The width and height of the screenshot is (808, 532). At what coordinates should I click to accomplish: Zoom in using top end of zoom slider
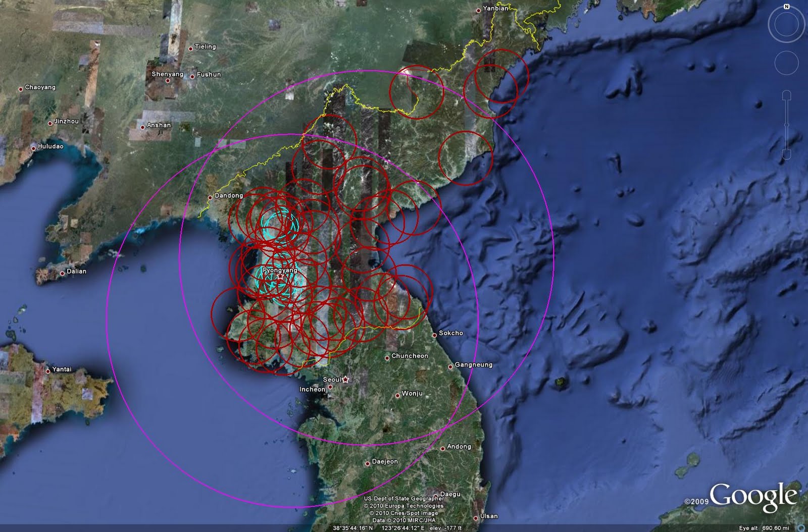coord(786,94)
